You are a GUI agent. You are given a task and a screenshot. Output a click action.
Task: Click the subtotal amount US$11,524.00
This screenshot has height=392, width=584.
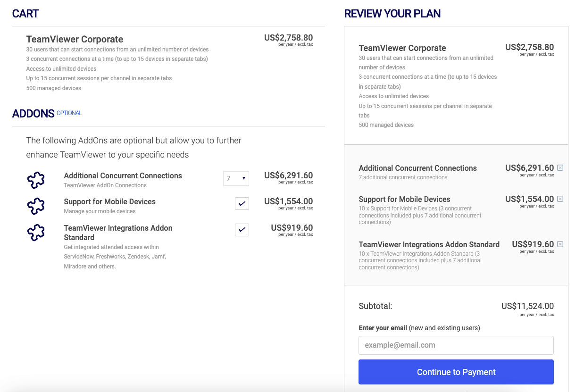point(527,306)
